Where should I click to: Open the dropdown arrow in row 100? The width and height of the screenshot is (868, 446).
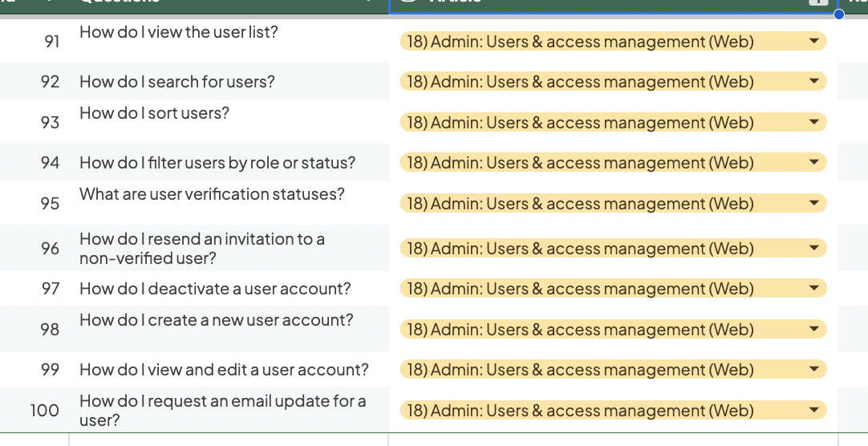(x=813, y=410)
